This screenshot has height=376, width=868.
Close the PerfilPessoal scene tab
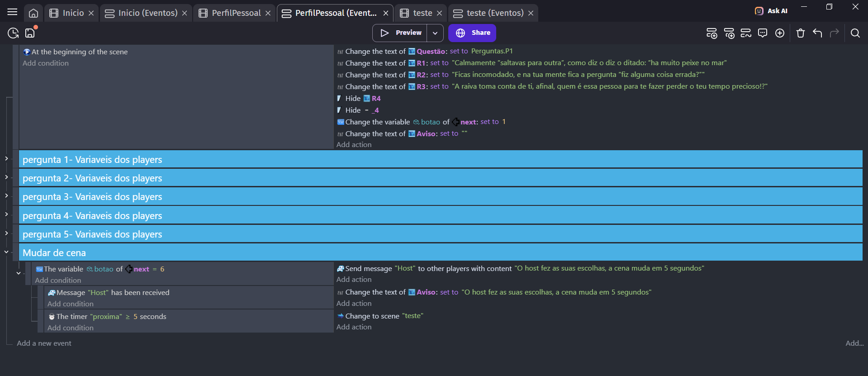click(x=268, y=13)
